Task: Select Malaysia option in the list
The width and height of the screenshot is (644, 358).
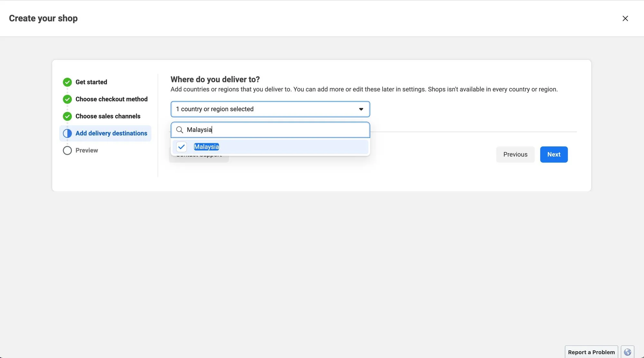Action: pos(206,147)
